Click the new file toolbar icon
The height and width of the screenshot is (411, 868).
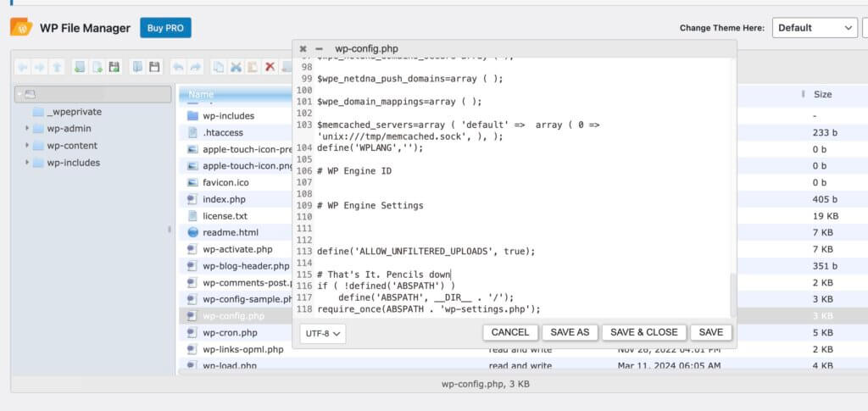(97, 68)
